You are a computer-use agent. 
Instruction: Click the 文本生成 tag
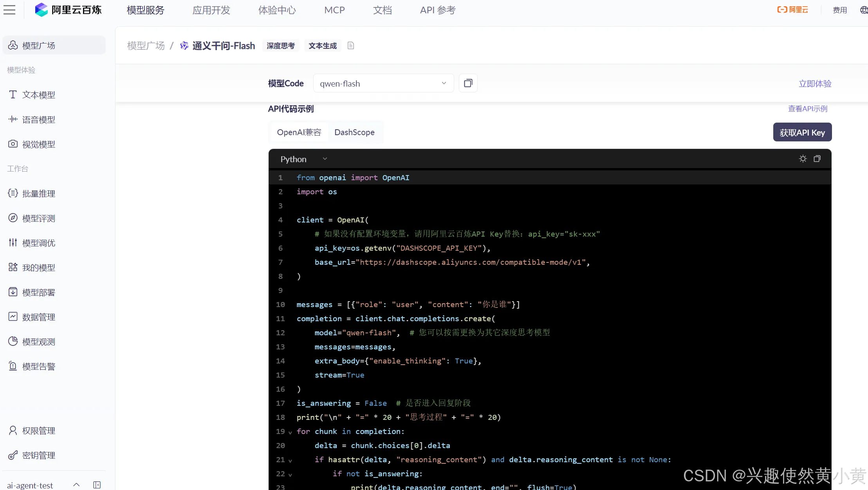tap(323, 46)
